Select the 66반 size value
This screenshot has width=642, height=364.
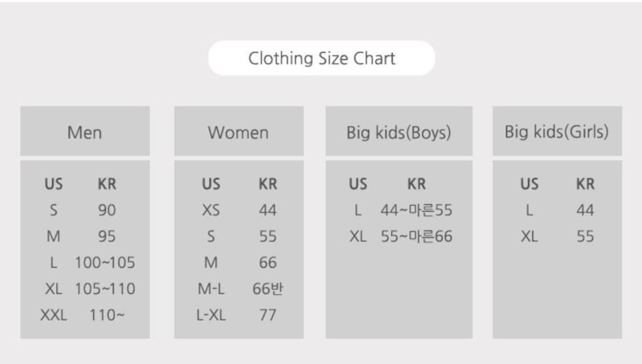tap(268, 289)
